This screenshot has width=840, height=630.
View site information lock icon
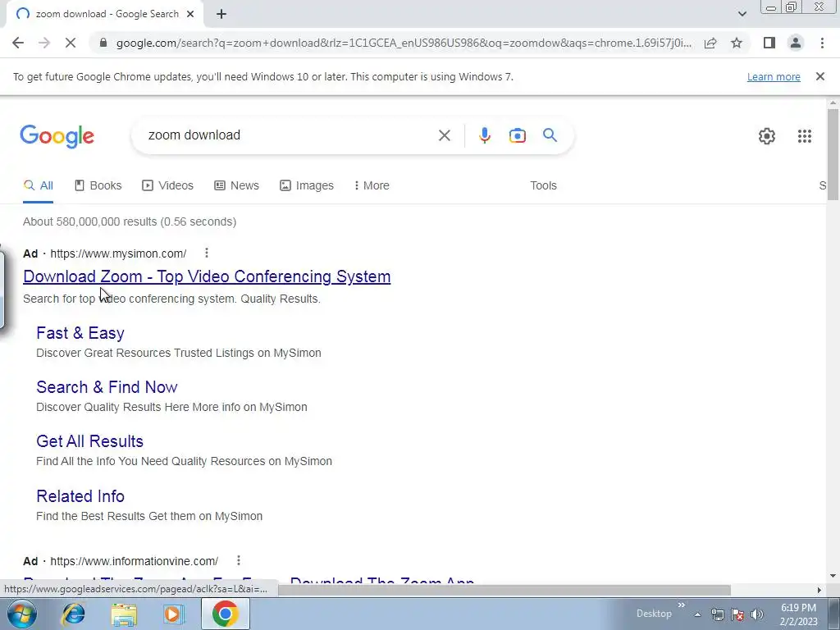pos(103,43)
